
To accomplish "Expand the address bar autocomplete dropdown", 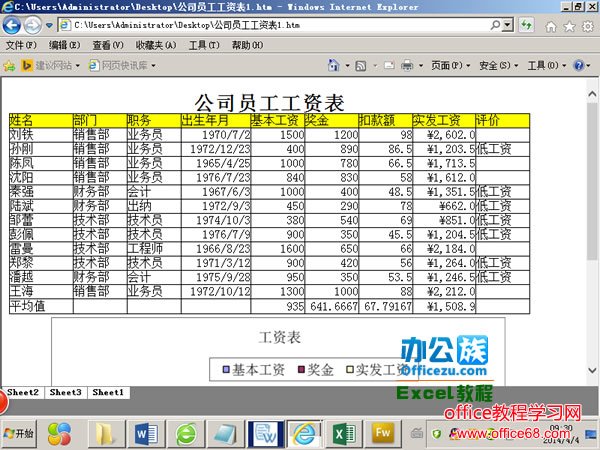I will (507, 25).
